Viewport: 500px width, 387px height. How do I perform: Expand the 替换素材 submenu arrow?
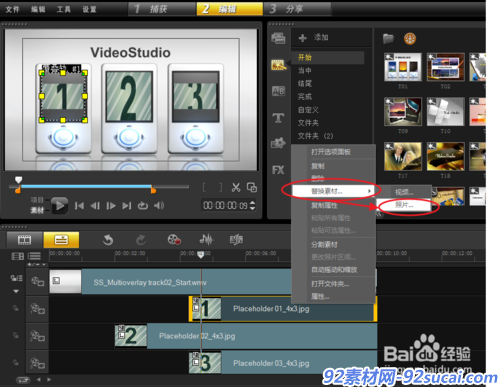coord(369,191)
